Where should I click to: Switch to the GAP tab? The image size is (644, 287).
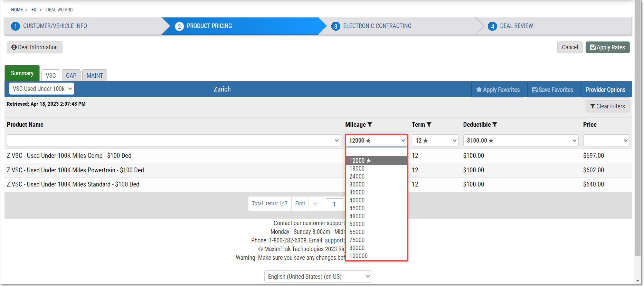[71, 75]
